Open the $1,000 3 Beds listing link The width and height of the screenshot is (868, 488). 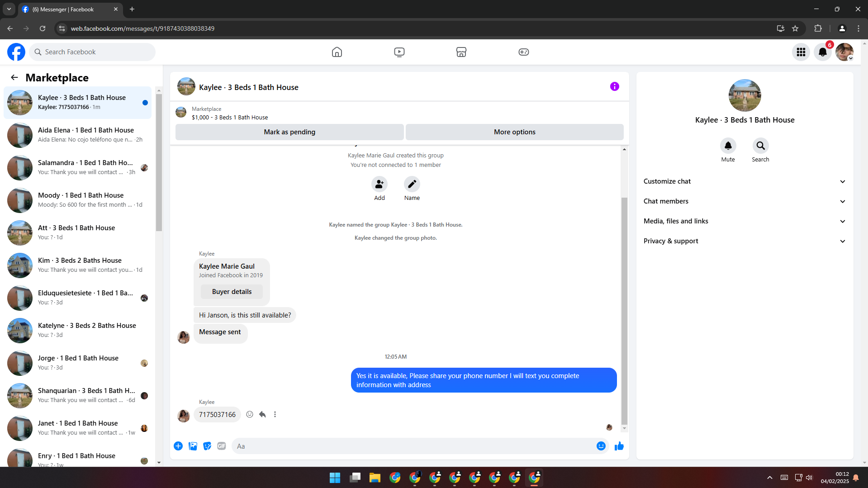pos(229,117)
